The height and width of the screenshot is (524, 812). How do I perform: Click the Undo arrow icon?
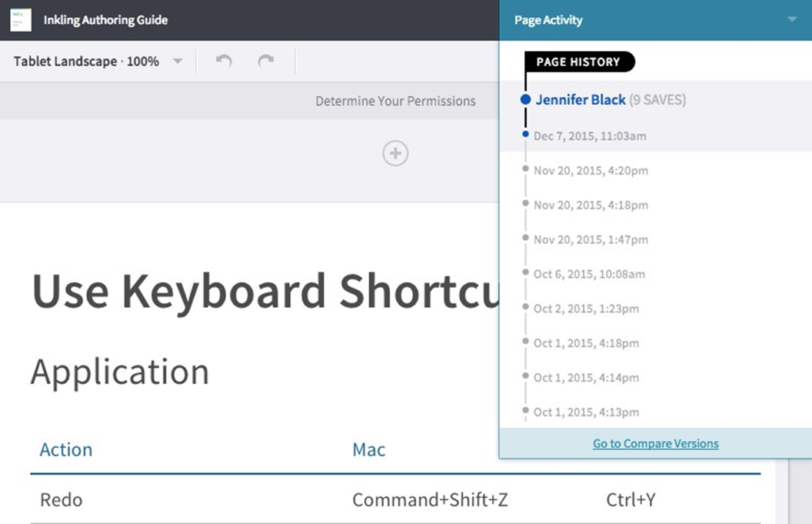[224, 62]
